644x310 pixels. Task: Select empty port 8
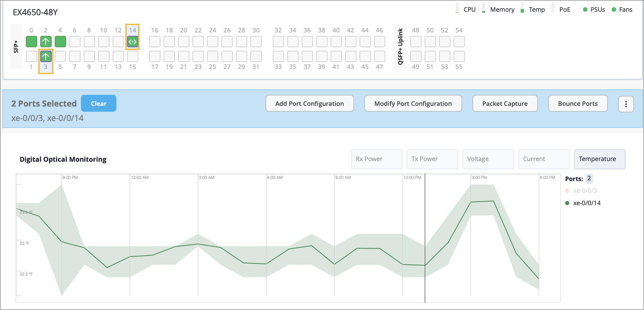89,42
